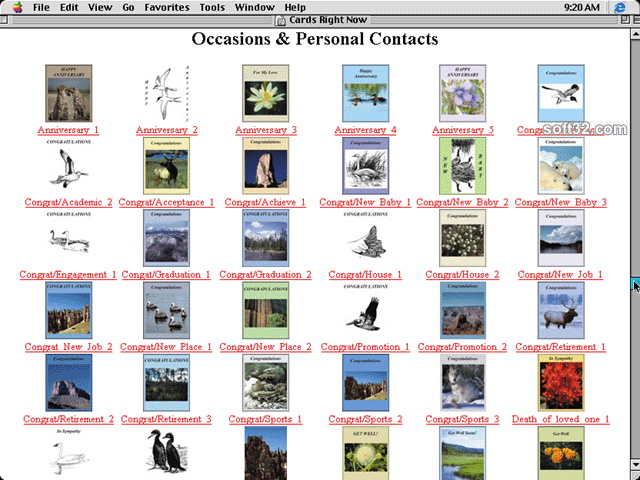
Task: Click the Congrat/Retirement 2 link
Action: tap(68, 419)
